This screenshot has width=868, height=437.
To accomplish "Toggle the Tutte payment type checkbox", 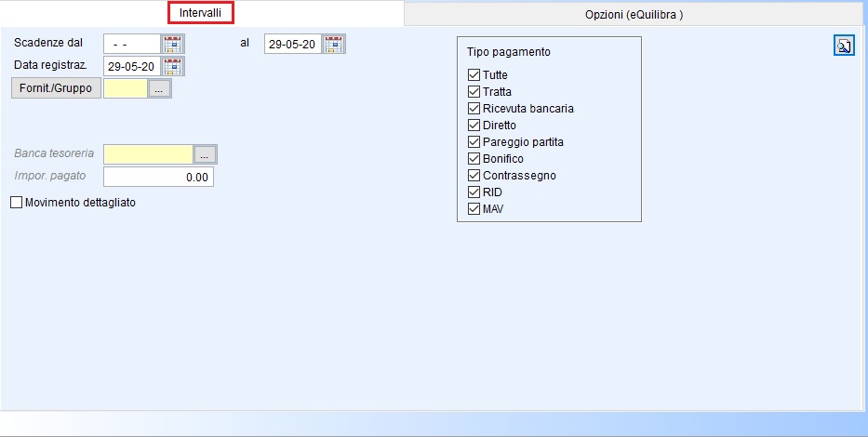I will click(x=474, y=75).
